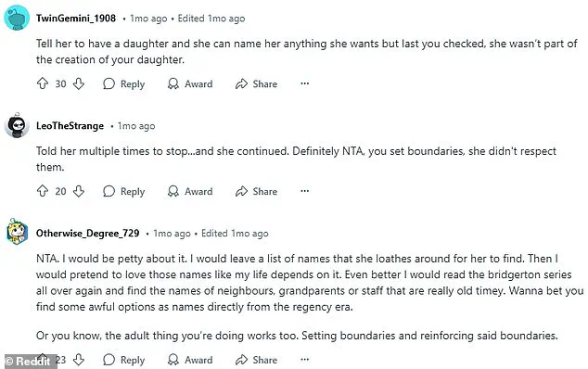Open more options on TwinGemini_1908's comment
The height and width of the screenshot is (369, 588).
pyautogui.click(x=305, y=83)
